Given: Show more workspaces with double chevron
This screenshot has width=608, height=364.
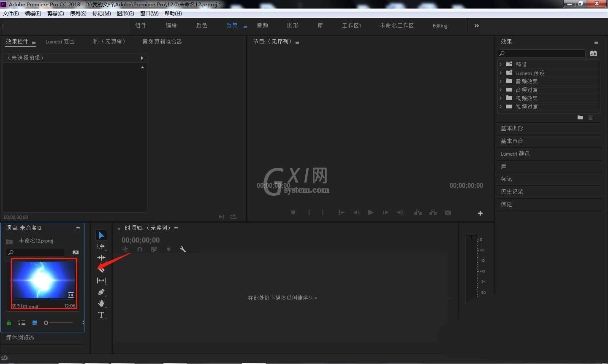Looking at the screenshot, I should (477, 26).
